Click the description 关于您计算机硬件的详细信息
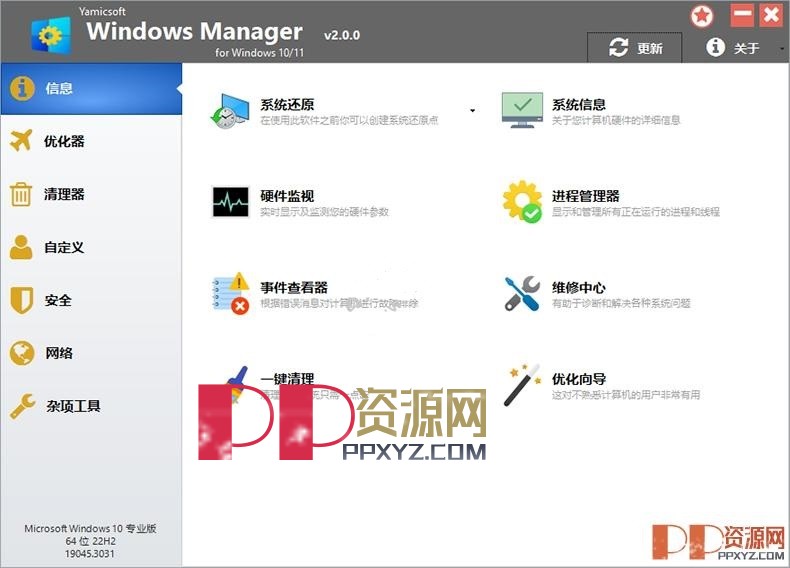This screenshot has width=790, height=568. [616, 120]
